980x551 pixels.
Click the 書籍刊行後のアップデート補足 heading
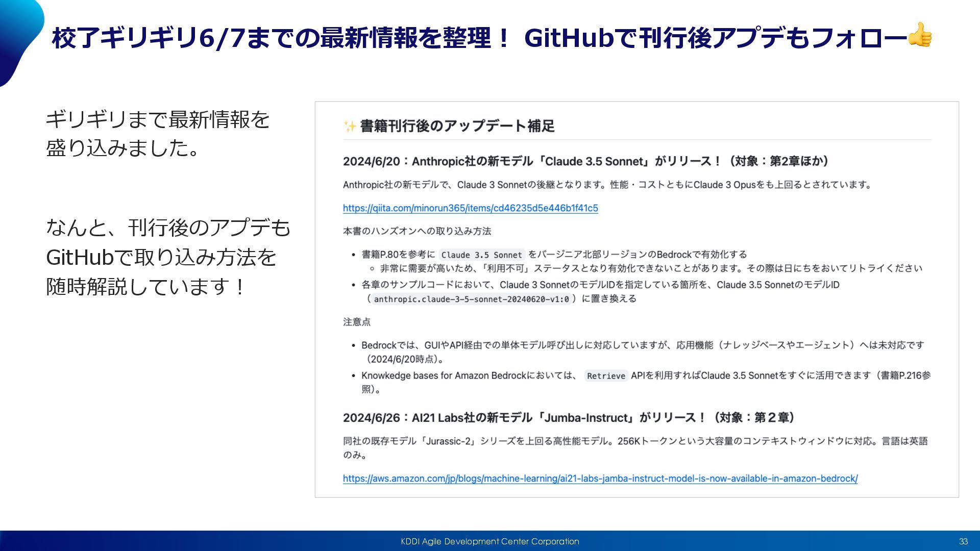457,126
